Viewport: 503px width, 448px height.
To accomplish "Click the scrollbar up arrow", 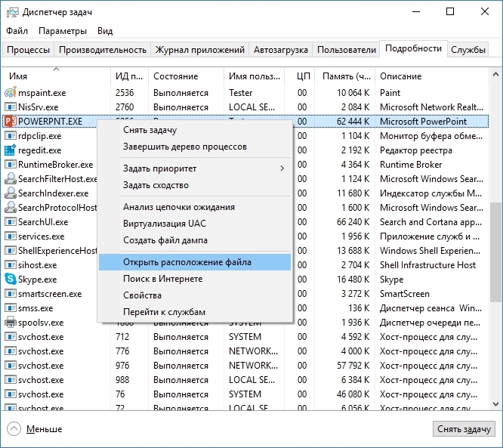I will pos(495,75).
